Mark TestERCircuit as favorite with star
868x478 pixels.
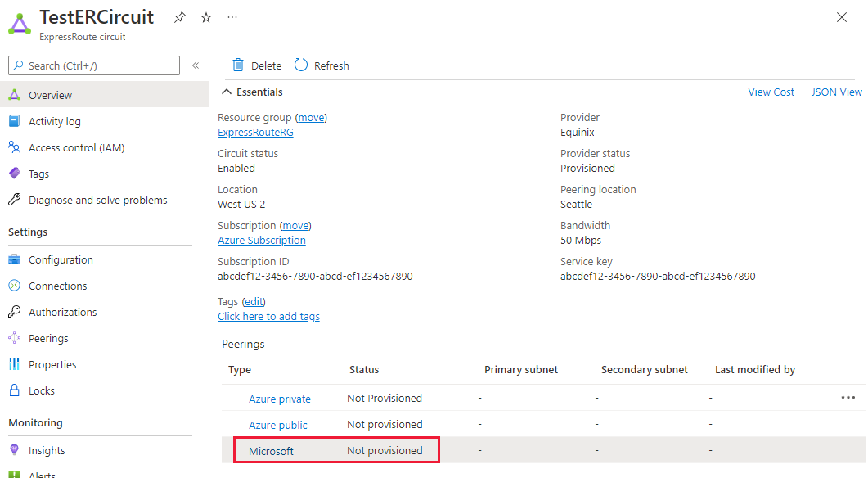coord(206,17)
